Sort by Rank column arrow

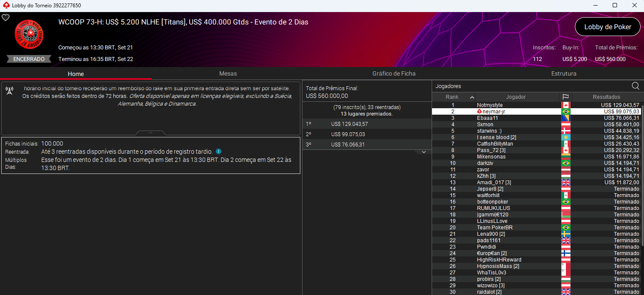(472, 97)
